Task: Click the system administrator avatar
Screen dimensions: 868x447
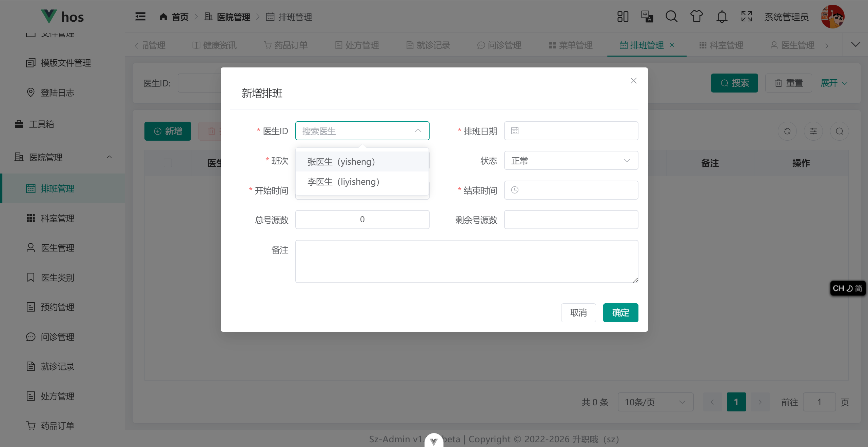Action: (832, 17)
